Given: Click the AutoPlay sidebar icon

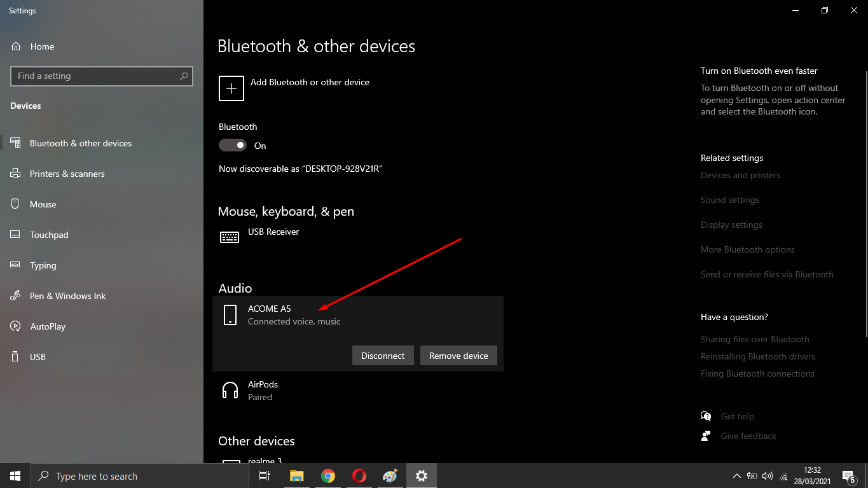Looking at the screenshot, I should [16, 326].
